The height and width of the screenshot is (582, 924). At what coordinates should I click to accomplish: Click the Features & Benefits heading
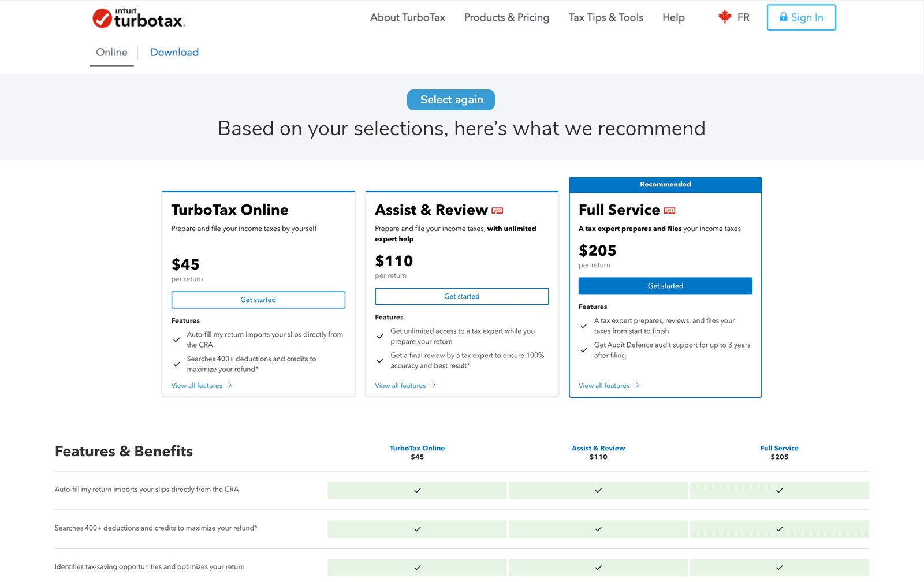(124, 452)
